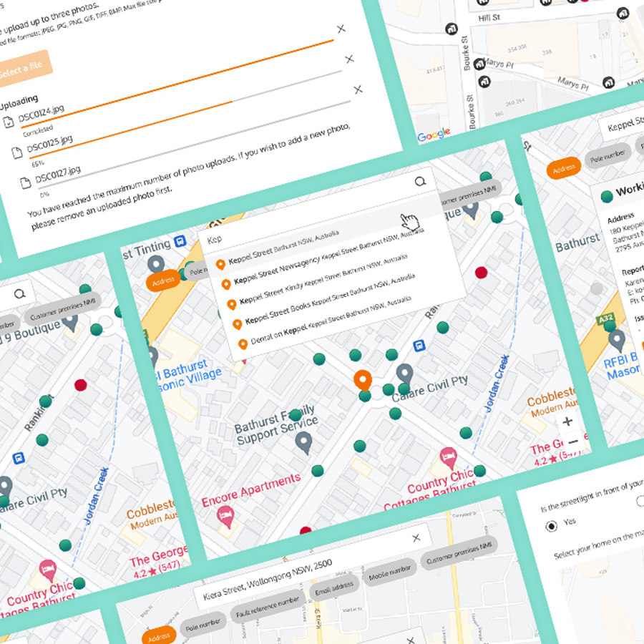Click the search icon in the Boutique map
The height and width of the screenshot is (644, 644).
click(x=19, y=293)
